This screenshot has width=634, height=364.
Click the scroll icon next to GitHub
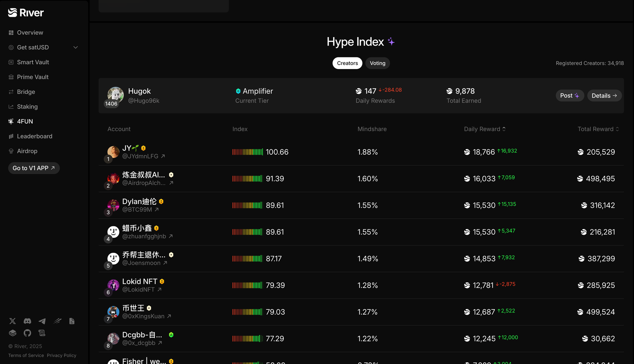coord(42,333)
